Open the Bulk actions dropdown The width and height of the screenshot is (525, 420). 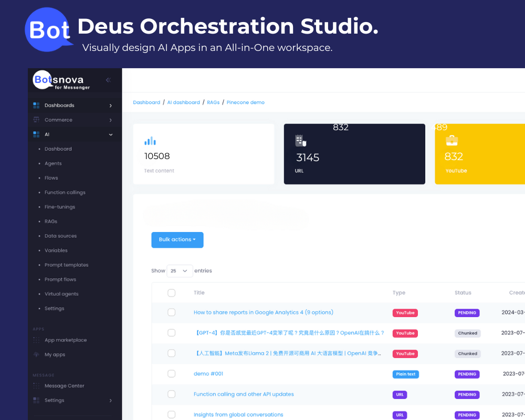[177, 240]
